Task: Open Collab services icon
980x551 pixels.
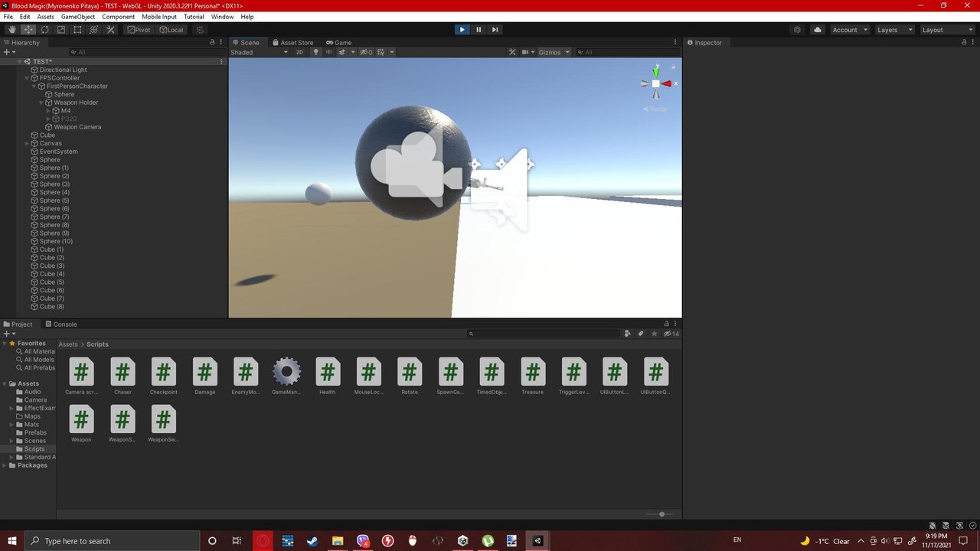Action: click(x=798, y=30)
